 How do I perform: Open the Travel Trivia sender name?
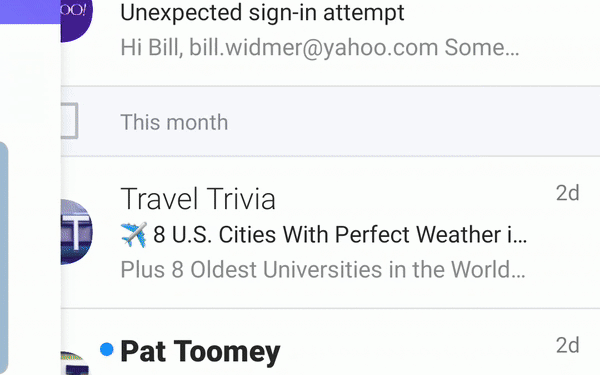[198, 199]
